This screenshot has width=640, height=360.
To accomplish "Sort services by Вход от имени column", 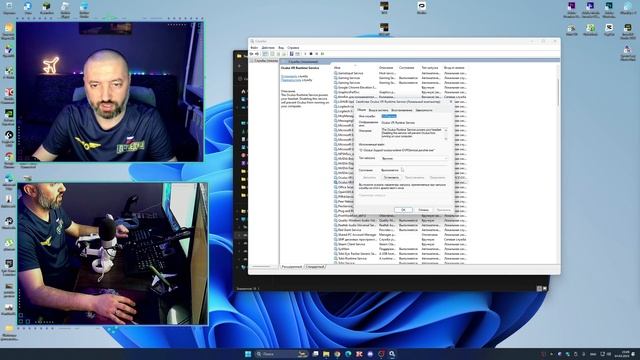I will (454, 68).
